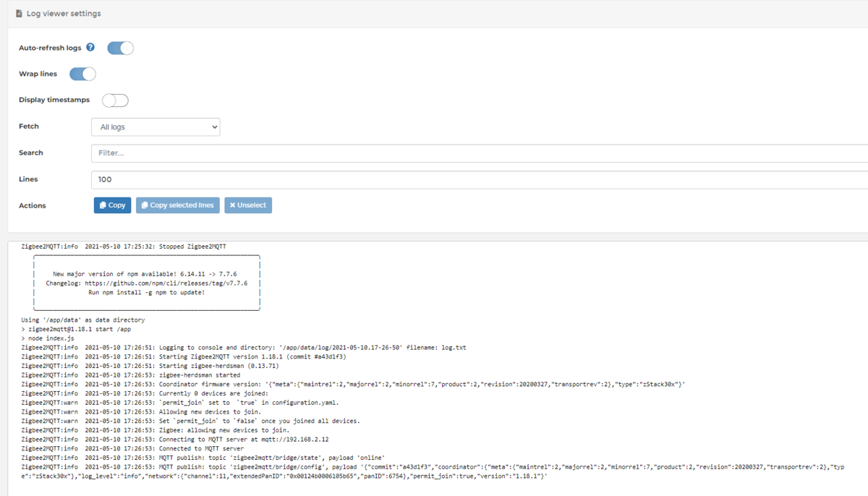The height and width of the screenshot is (496, 868).
Task: Enable the Display timestamps toggle
Action: pos(115,101)
